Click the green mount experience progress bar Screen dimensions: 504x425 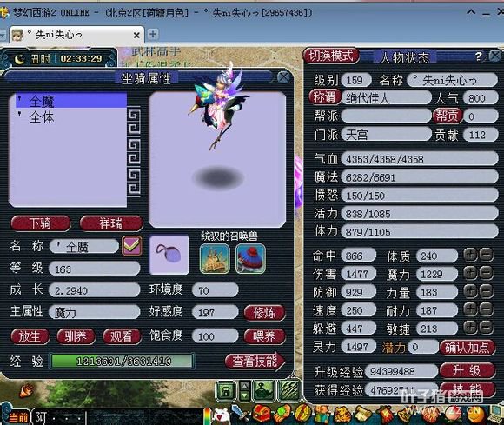tap(123, 361)
